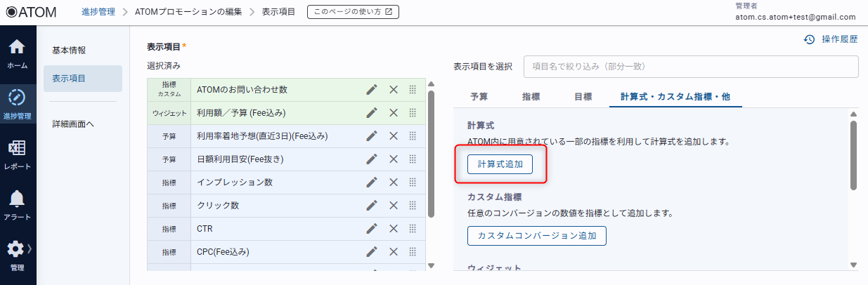Switch to the 予算 tab
Screen dimensions: 868x285
479,97
